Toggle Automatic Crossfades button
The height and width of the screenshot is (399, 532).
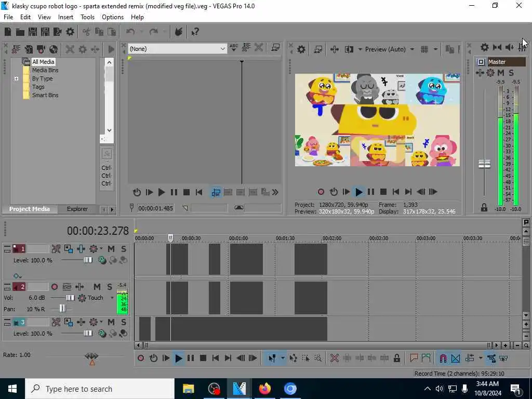[x=455, y=358]
